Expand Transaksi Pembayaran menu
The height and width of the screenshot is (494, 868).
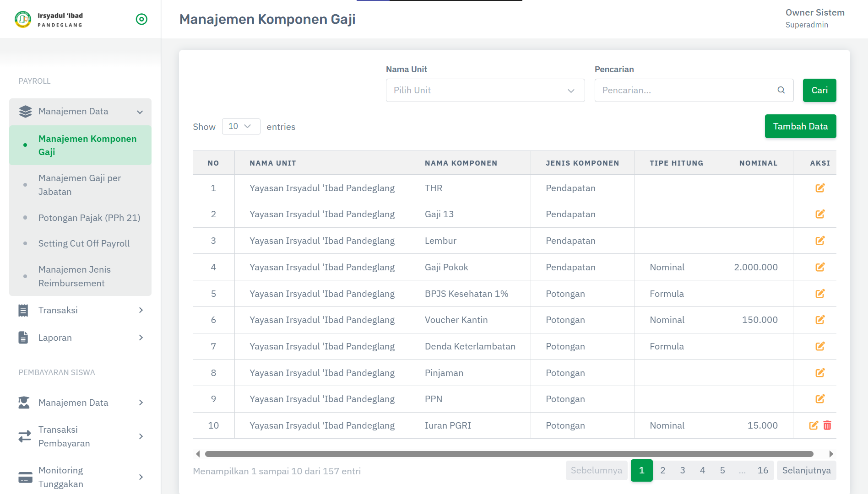(81, 436)
